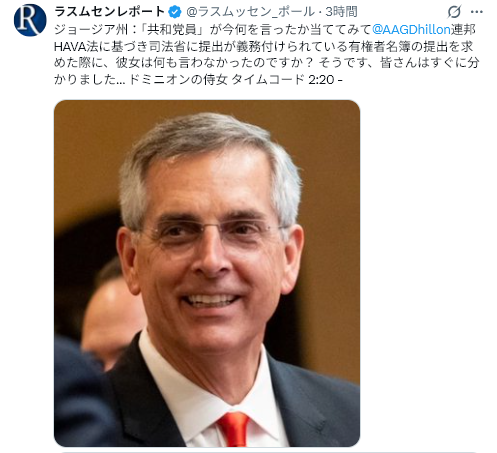Viewport: 497px width, 453px height.
Task: Click the text line starting with めた際に
Action: (x=266, y=63)
